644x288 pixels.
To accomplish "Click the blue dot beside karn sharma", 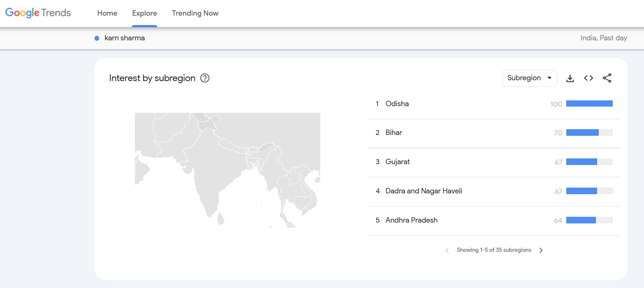I will 97,38.
